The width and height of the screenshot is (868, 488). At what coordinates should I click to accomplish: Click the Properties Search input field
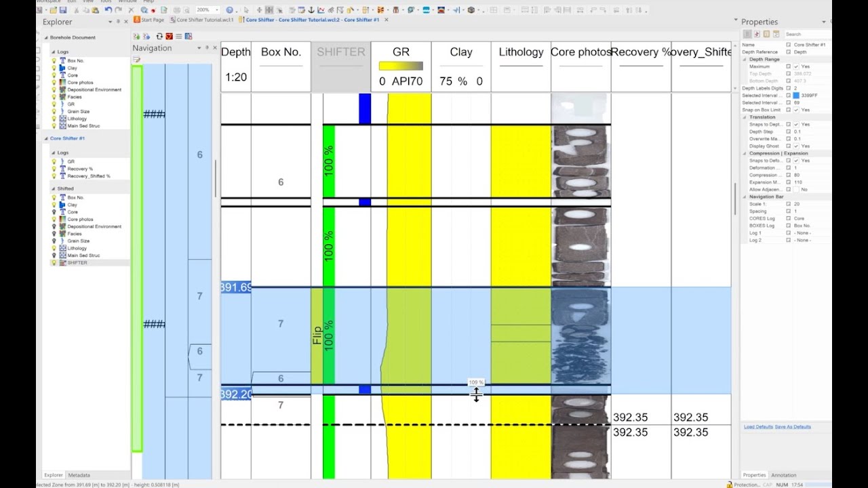click(x=807, y=34)
